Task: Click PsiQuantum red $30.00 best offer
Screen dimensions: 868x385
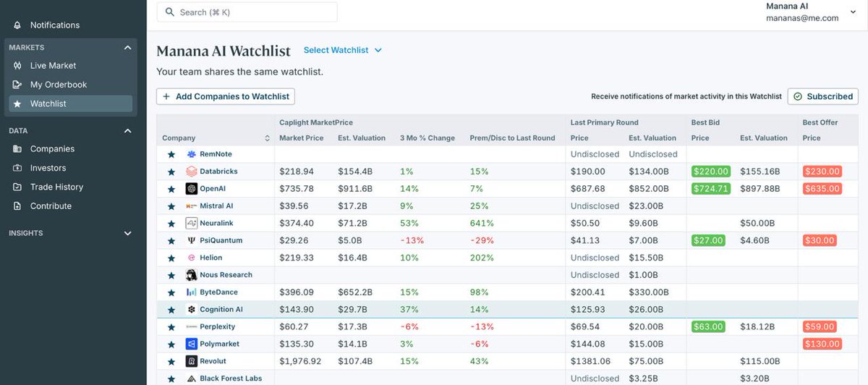Action: [820, 240]
